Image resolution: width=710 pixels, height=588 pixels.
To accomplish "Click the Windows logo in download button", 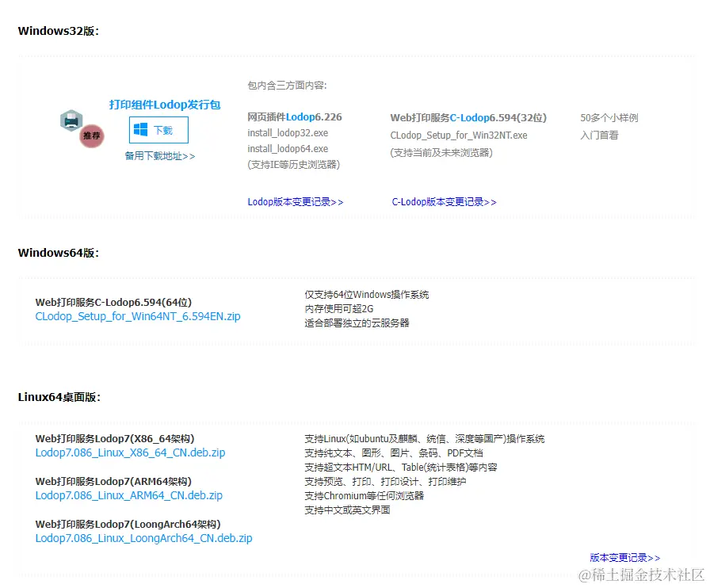I will [x=140, y=130].
